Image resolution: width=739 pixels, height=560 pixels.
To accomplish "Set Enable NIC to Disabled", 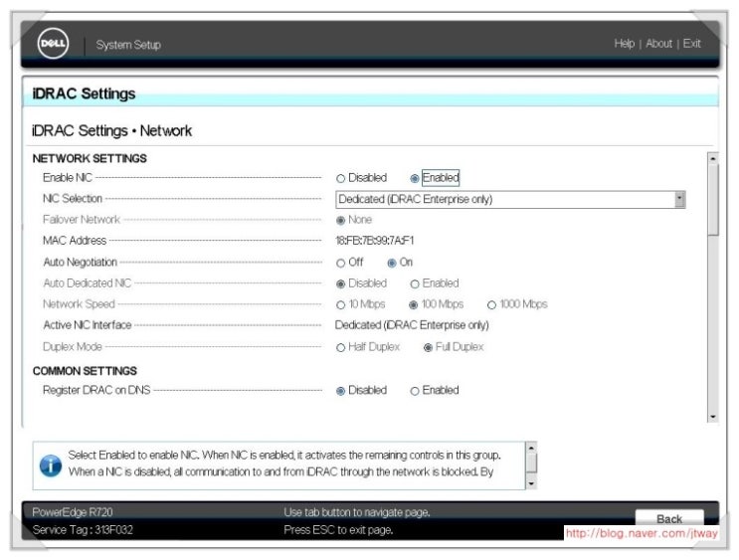I will click(341, 178).
